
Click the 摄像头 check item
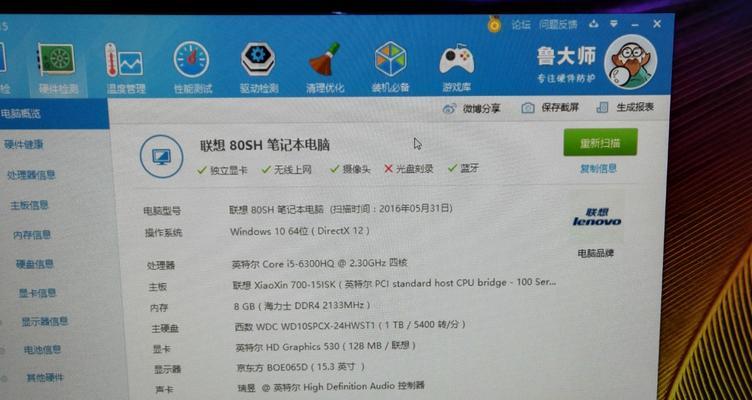click(x=350, y=169)
